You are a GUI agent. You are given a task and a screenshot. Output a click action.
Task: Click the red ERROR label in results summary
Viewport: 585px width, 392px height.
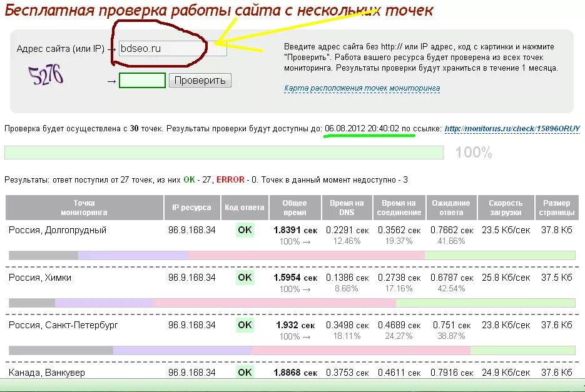(230, 180)
